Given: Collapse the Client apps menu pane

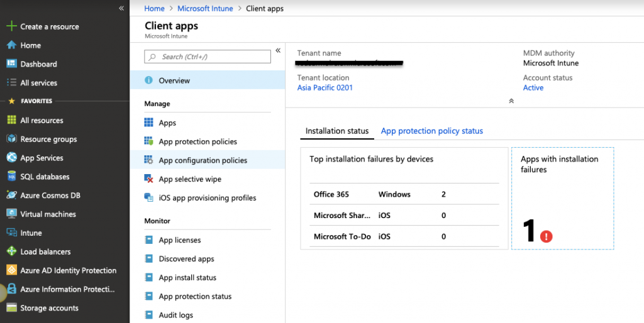Looking at the screenshot, I should click(278, 50).
